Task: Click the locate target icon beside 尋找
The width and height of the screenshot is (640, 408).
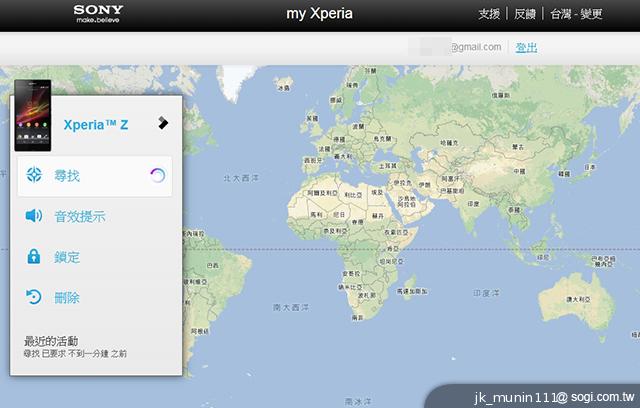Action: (34, 176)
